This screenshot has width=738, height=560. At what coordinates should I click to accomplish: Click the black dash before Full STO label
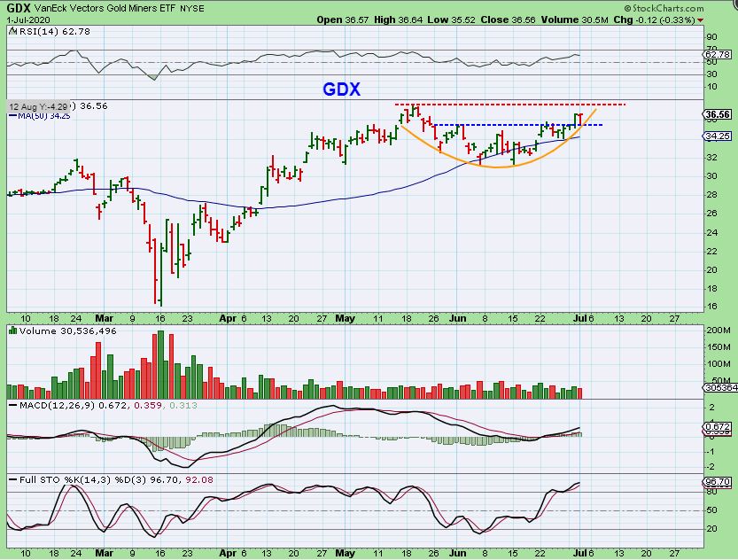[x=12, y=480]
